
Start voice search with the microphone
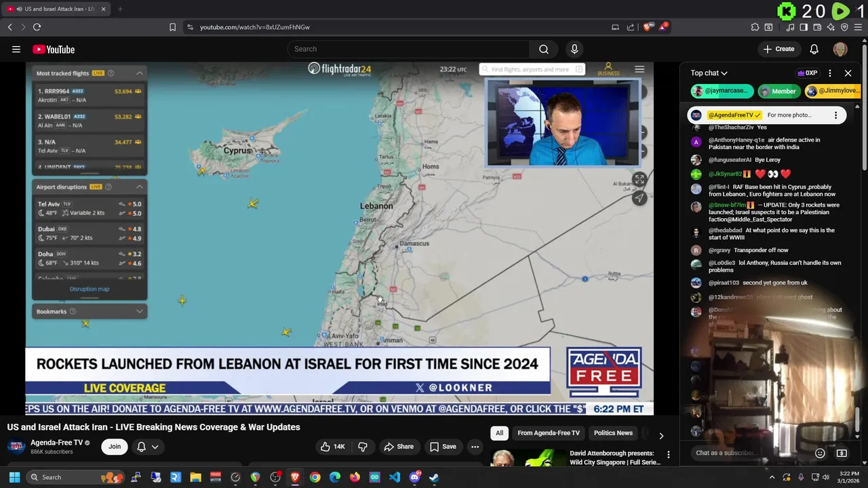(574, 49)
